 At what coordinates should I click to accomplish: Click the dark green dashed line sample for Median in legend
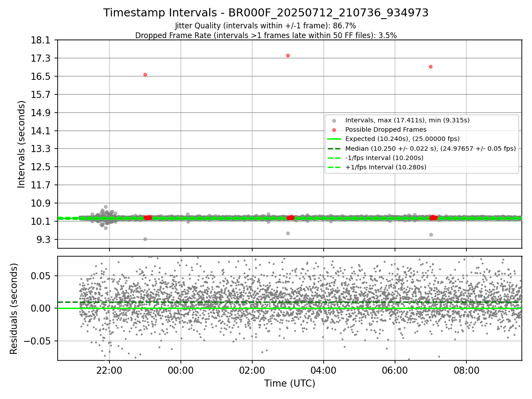334,149
